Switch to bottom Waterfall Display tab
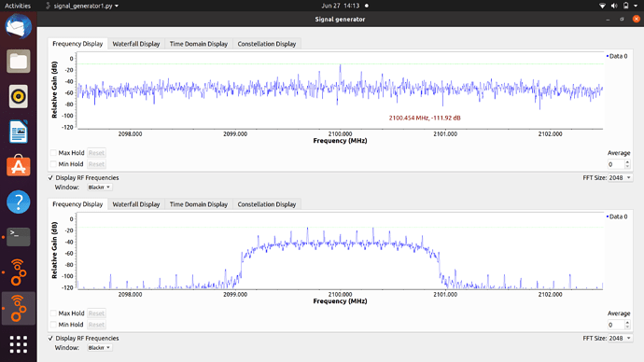The height and width of the screenshot is (362, 644). (x=136, y=204)
